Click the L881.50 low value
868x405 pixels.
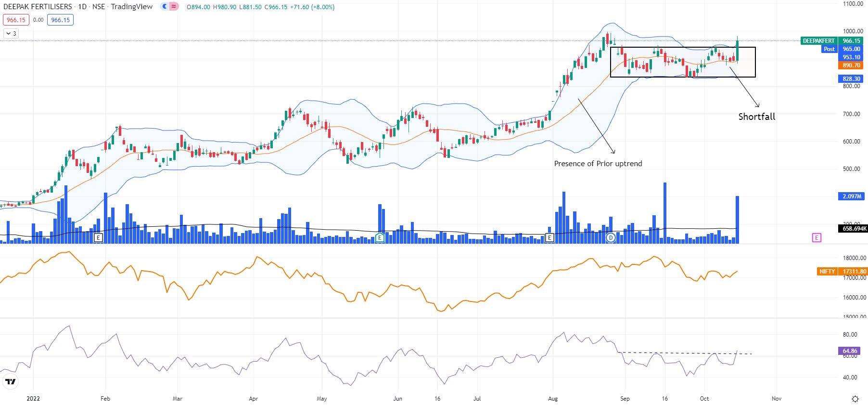click(250, 7)
